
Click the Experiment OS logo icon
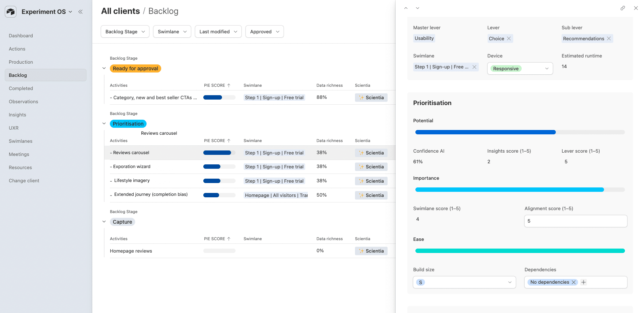click(x=11, y=12)
